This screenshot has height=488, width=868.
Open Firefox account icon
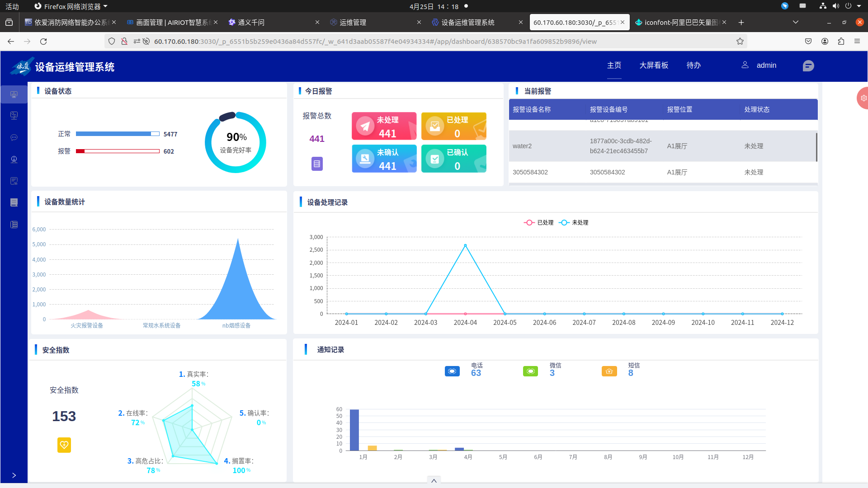(x=825, y=42)
